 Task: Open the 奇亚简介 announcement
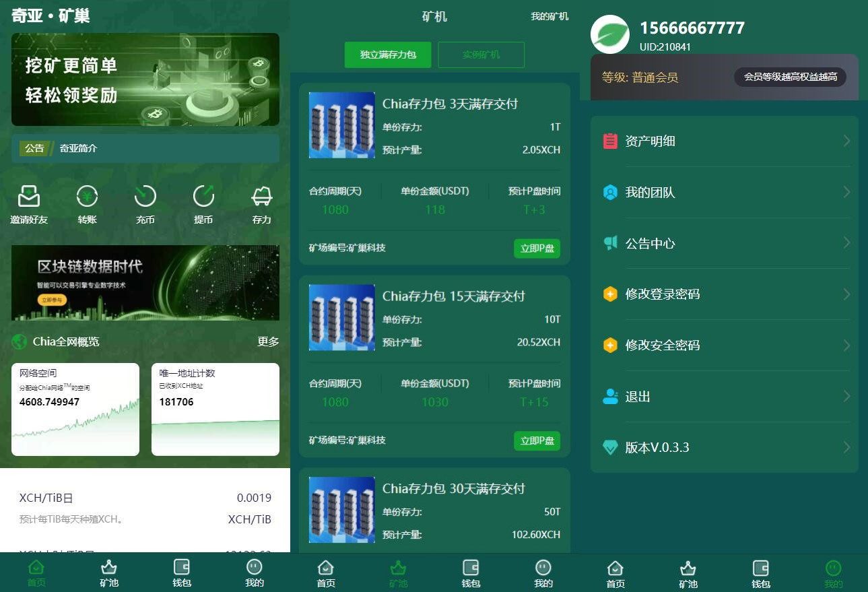(78, 148)
